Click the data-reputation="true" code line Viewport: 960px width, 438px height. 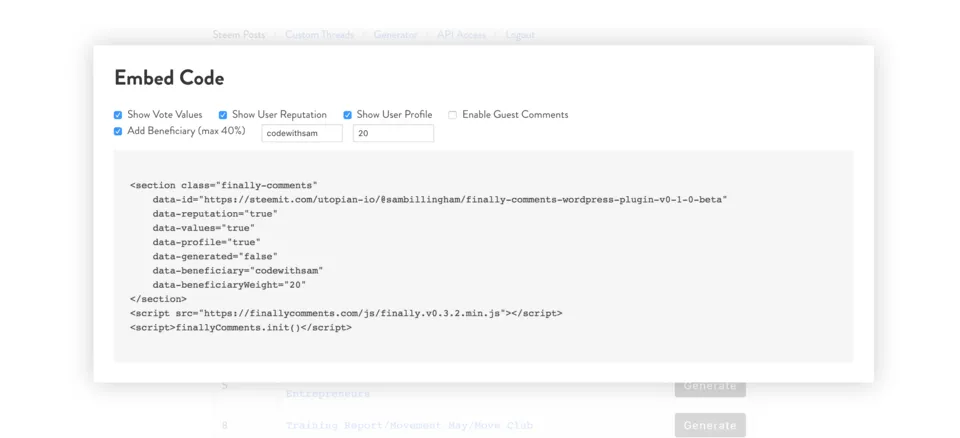pyautogui.click(x=215, y=214)
